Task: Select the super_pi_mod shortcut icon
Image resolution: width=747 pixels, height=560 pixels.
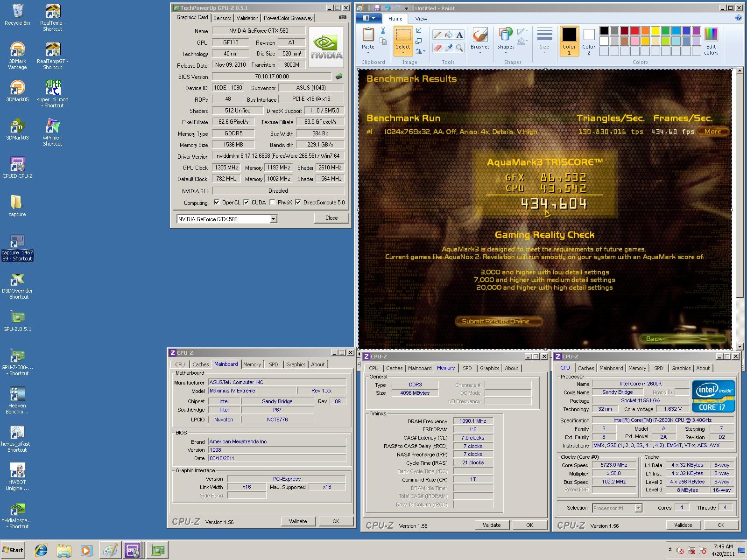Action: click(x=53, y=94)
